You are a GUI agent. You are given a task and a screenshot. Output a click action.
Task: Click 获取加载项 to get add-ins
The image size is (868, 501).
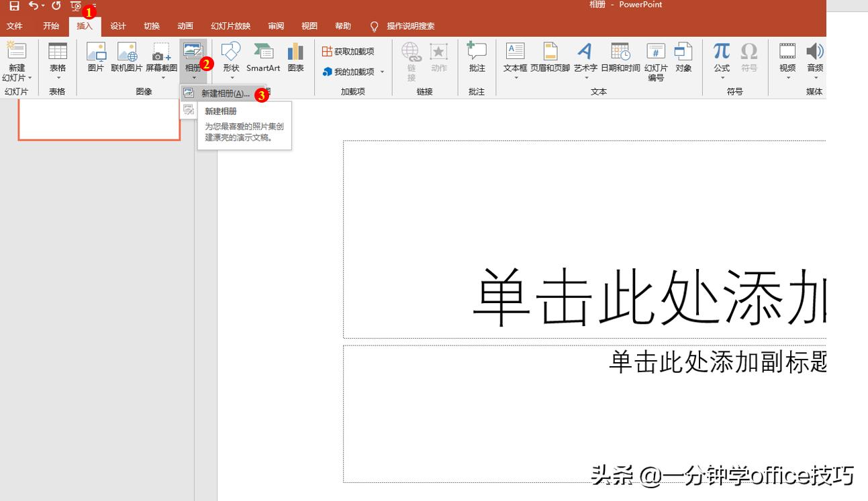[x=348, y=50]
